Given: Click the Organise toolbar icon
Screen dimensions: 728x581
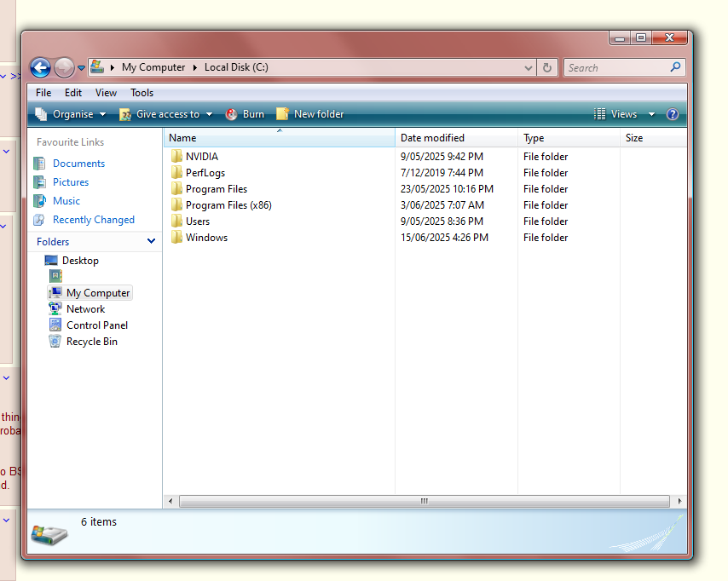Looking at the screenshot, I should click(x=41, y=114).
